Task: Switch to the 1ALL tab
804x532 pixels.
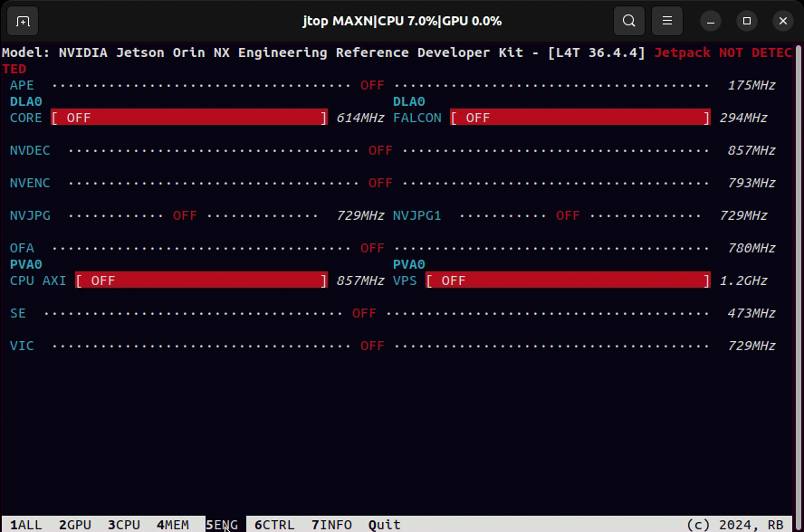Action: click(26, 525)
